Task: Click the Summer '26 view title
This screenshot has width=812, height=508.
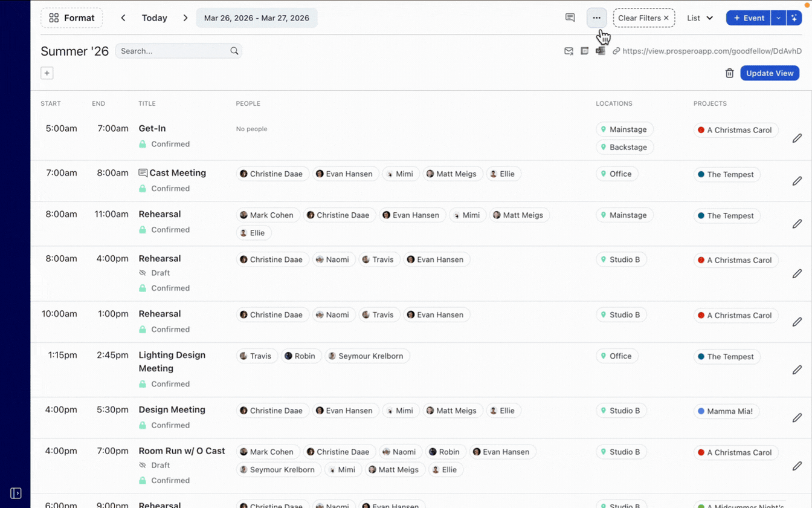Action: [74, 51]
